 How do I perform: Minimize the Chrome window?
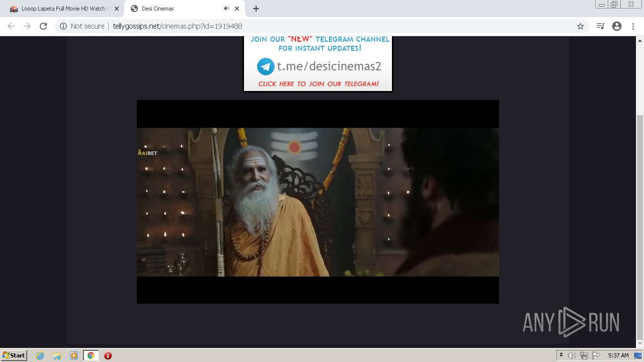pos(601,5)
